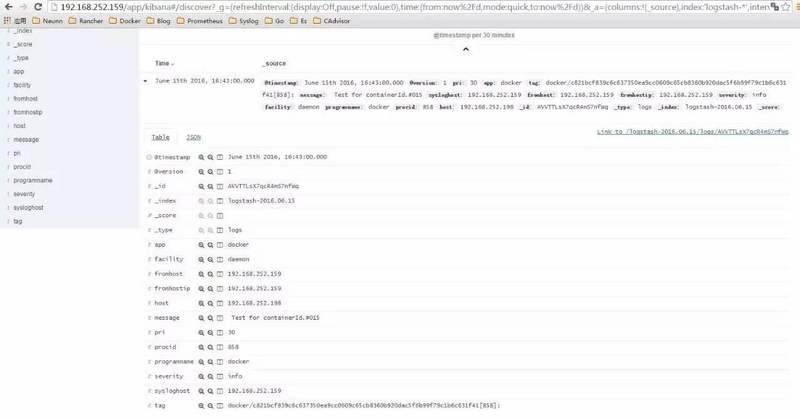Reload the page with the refresh icon
This screenshot has height=419, width=800.
point(38,7)
